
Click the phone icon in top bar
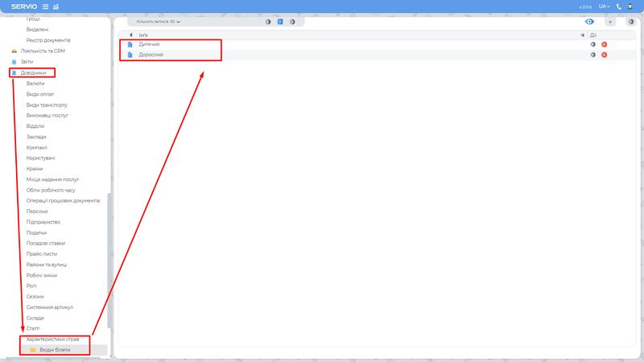click(x=619, y=6)
